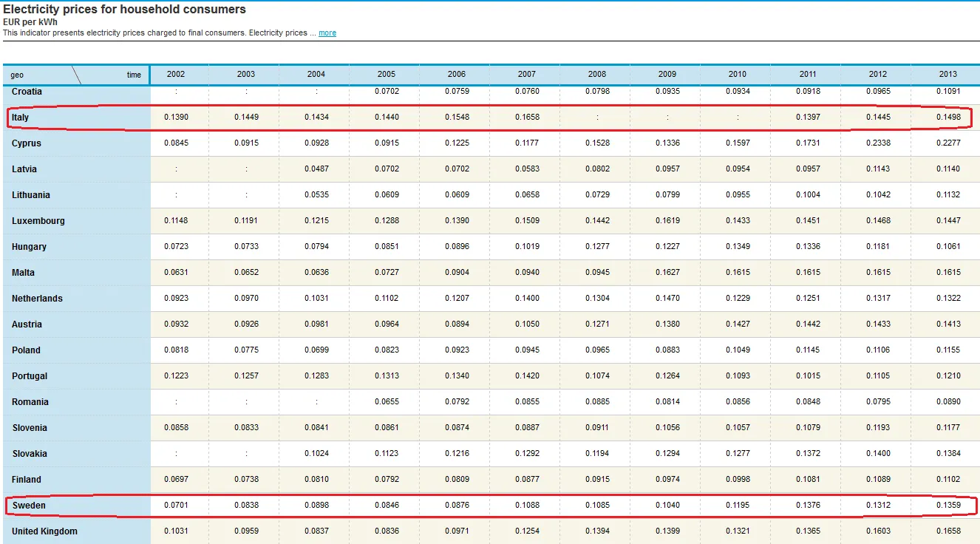This screenshot has width=980, height=544.
Task: Select the 2002 column header
Action: (176, 74)
